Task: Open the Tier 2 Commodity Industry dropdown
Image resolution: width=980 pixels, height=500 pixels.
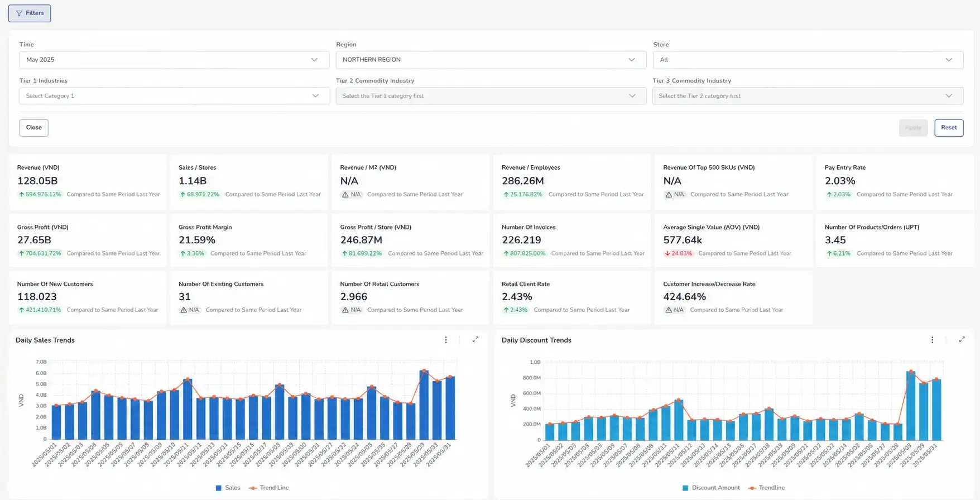Action: [x=491, y=96]
